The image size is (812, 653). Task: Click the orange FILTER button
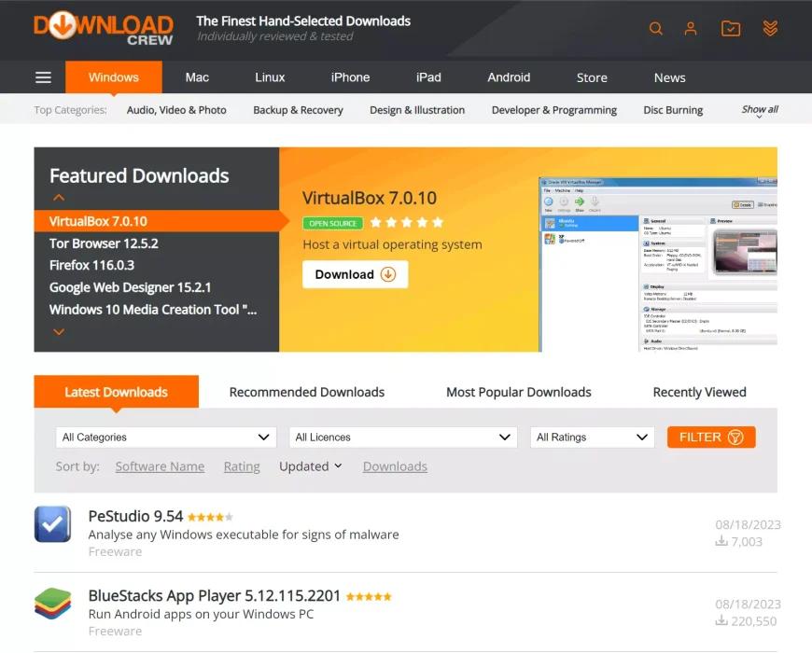tap(711, 438)
